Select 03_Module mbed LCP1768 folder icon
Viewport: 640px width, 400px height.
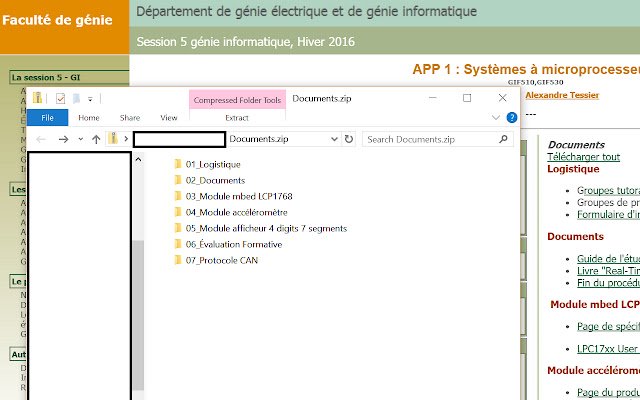(x=178, y=196)
